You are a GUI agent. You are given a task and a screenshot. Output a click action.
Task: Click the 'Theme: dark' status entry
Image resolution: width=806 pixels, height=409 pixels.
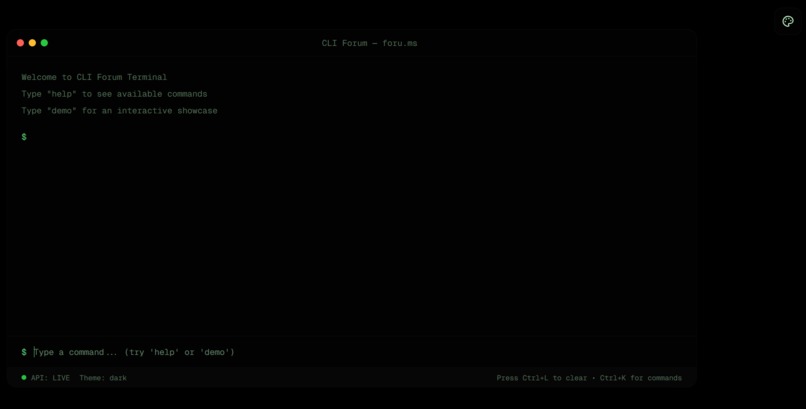point(103,378)
